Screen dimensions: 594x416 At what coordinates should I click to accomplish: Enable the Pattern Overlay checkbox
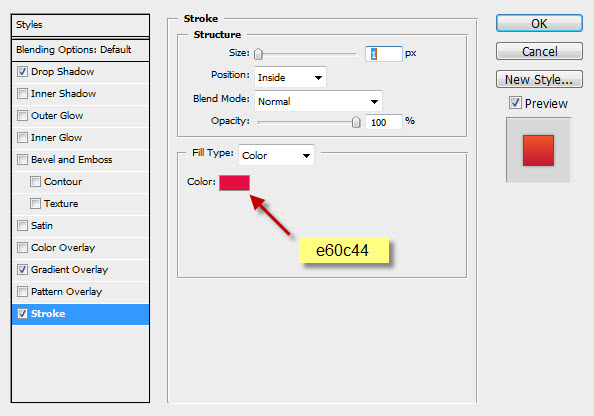22,291
